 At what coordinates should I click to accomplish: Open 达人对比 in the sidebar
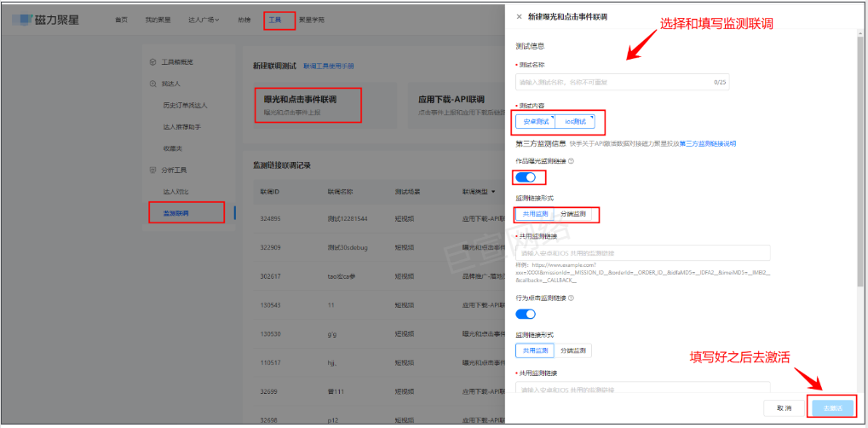click(175, 191)
